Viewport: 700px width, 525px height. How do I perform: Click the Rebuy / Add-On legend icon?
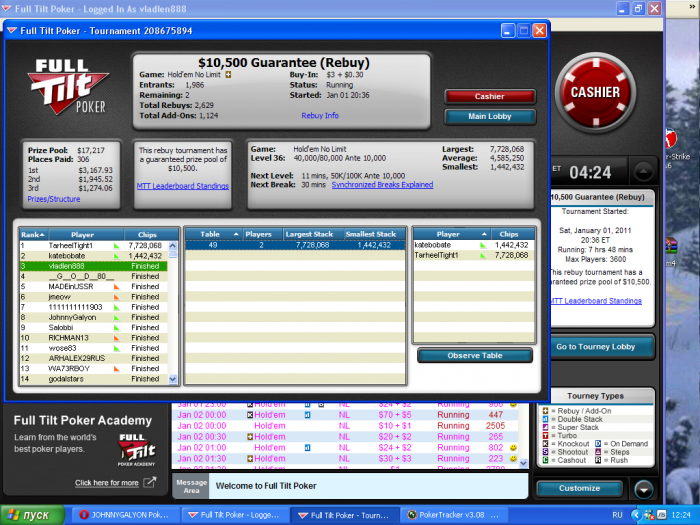pos(545,411)
